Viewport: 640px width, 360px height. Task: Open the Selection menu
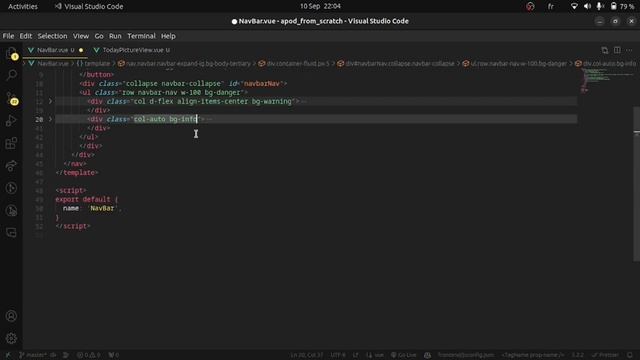[52, 36]
